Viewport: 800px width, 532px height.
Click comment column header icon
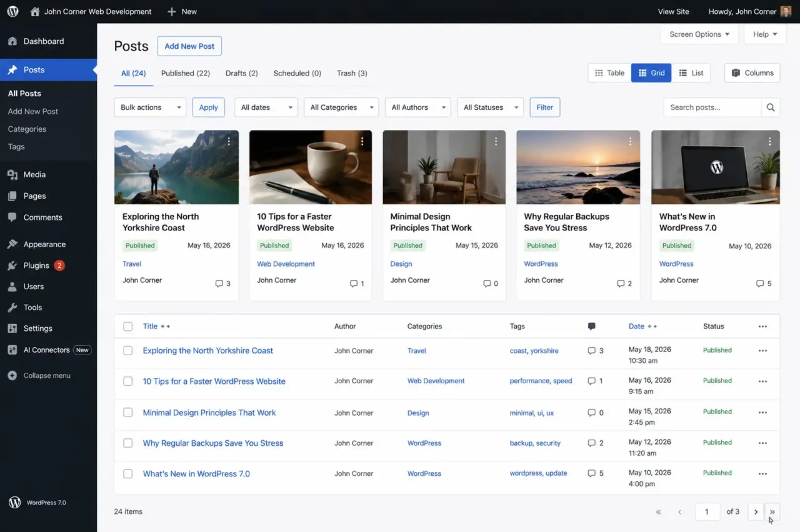pos(591,326)
